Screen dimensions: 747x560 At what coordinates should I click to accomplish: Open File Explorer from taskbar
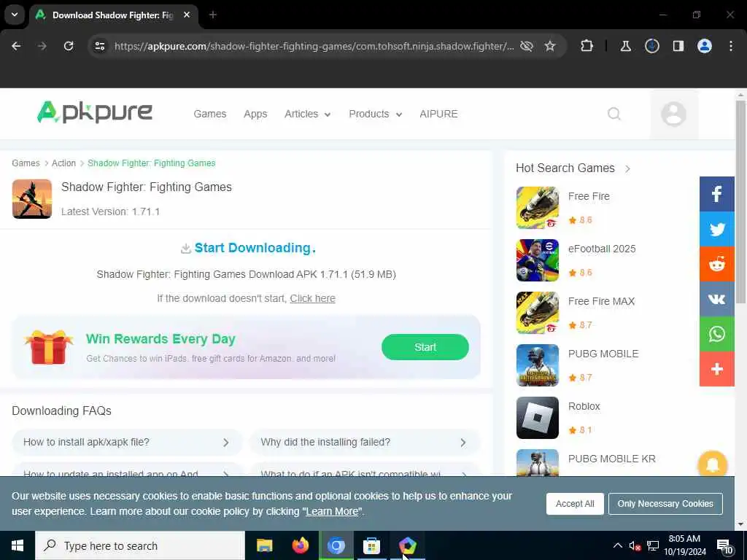coord(264,545)
